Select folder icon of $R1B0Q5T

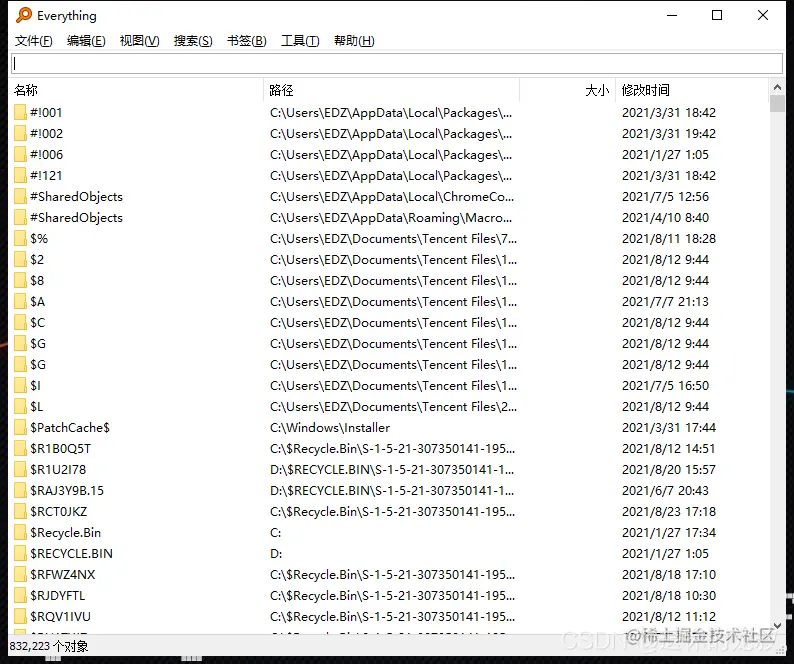(20, 449)
